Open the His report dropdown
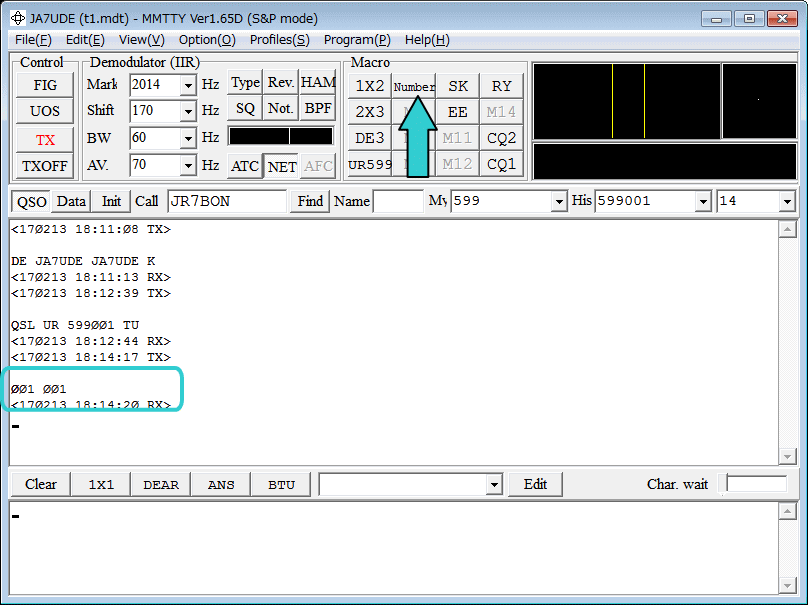 click(703, 201)
